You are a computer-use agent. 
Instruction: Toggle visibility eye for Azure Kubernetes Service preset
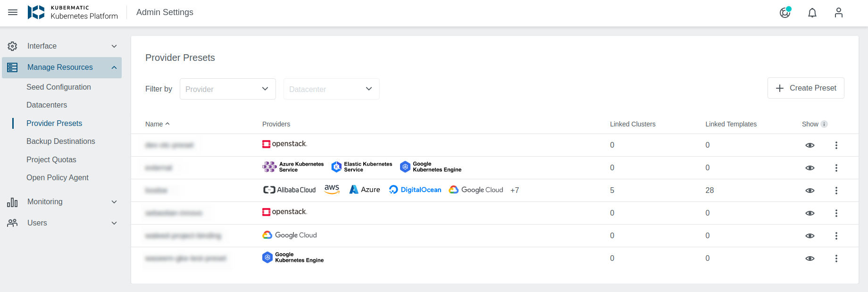[x=810, y=168]
